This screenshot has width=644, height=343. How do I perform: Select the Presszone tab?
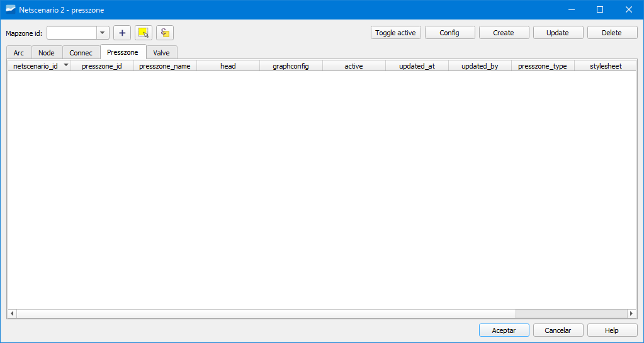[x=123, y=52]
